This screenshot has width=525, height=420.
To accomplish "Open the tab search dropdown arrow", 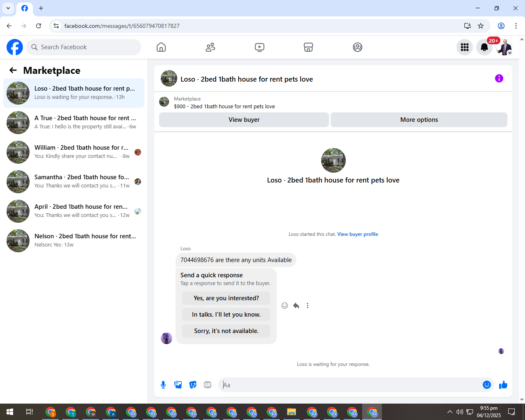I will coord(8,8).
